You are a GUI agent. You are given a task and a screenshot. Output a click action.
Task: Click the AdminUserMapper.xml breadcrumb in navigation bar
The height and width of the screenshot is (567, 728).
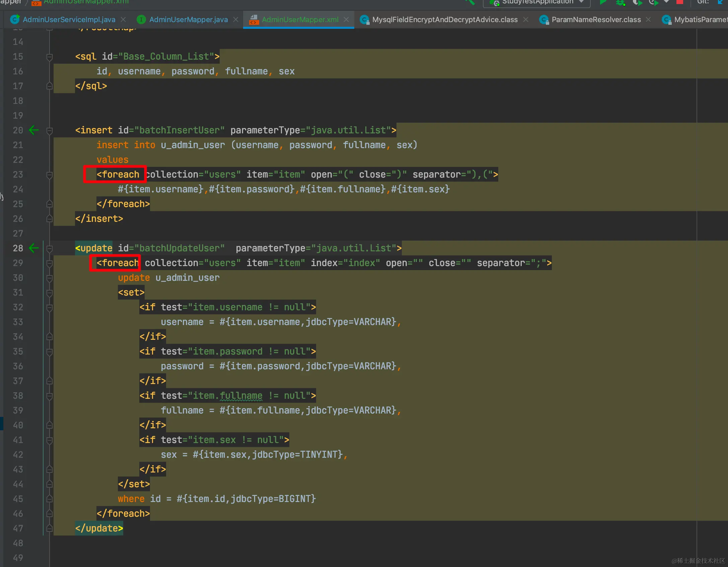(80, 2)
